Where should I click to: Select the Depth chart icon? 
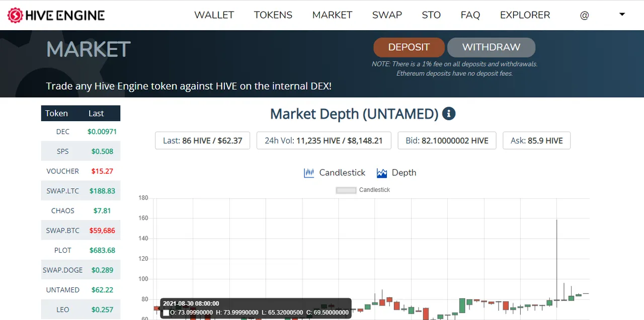click(382, 173)
